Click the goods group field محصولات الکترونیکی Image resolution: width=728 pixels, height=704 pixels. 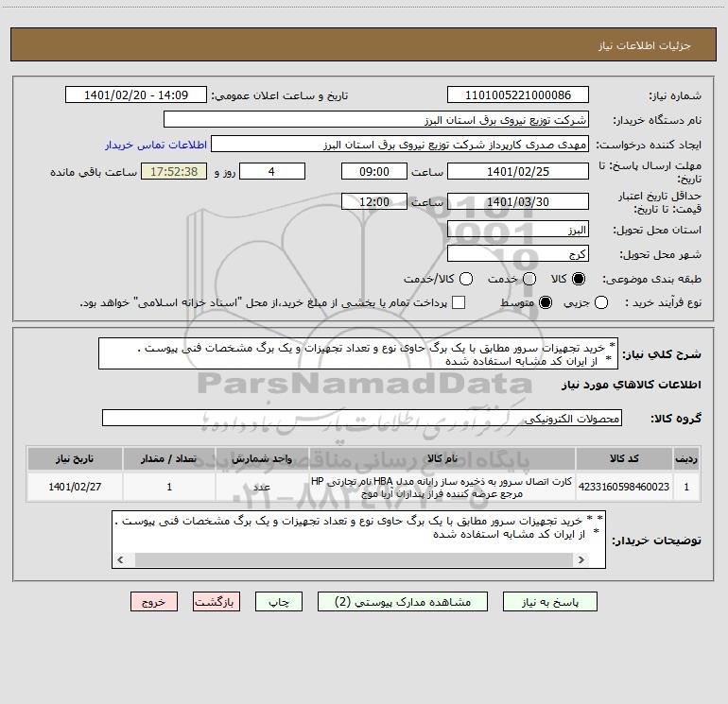362,418
